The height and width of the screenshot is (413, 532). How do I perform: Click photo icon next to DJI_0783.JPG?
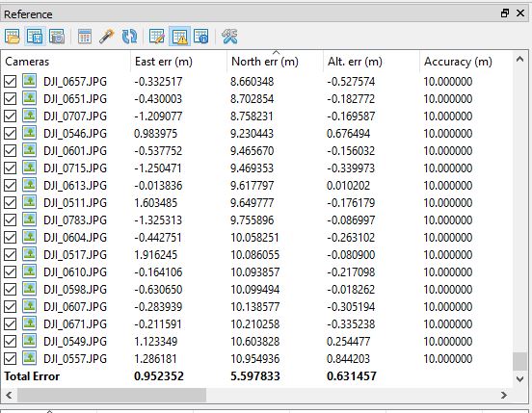(30, 219)
